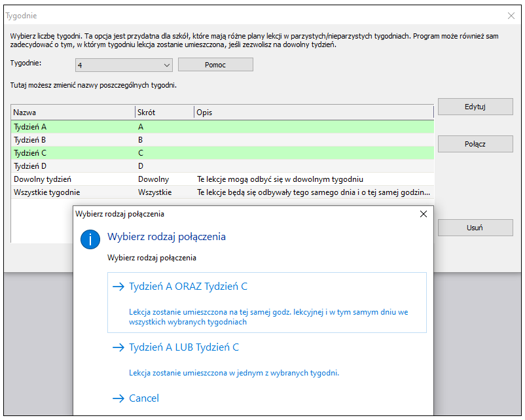
Task: Click the Połącz button
Action: (475, 144)
